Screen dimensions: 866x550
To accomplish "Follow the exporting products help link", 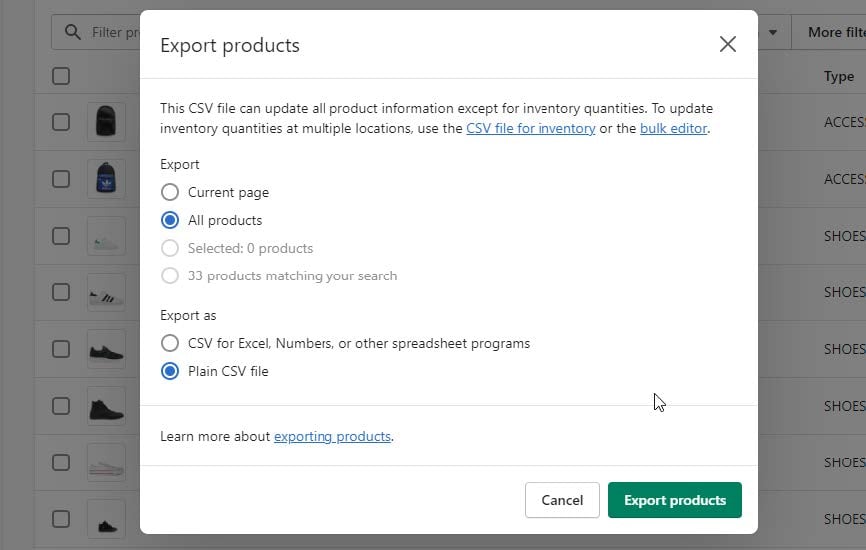I will click(332, 436).
